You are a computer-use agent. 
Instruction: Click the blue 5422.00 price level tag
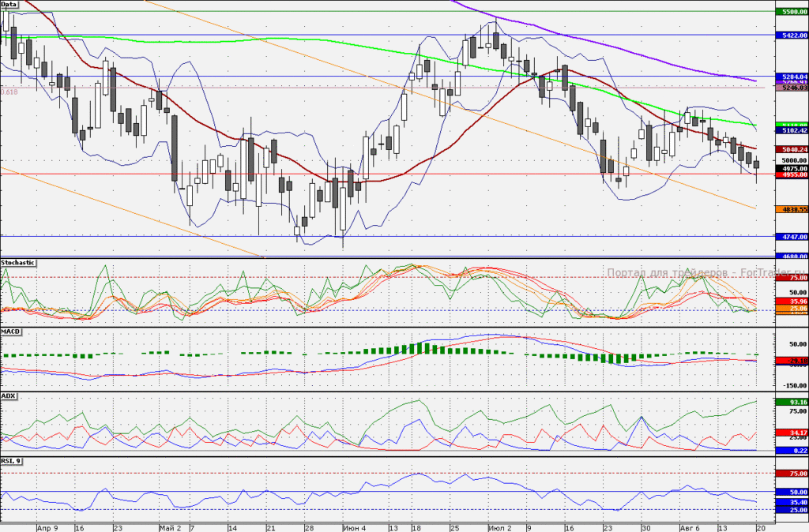(792, 36)
